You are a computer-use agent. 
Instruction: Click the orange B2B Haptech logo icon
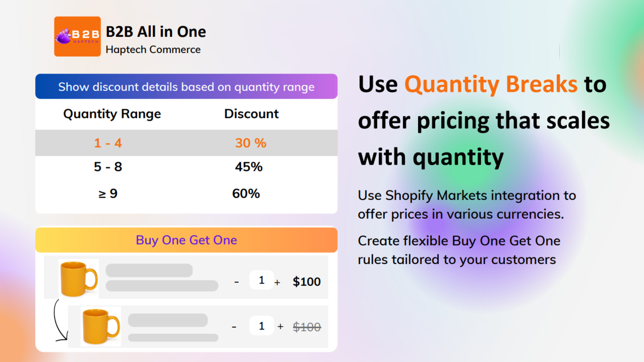tap(77, 36)
